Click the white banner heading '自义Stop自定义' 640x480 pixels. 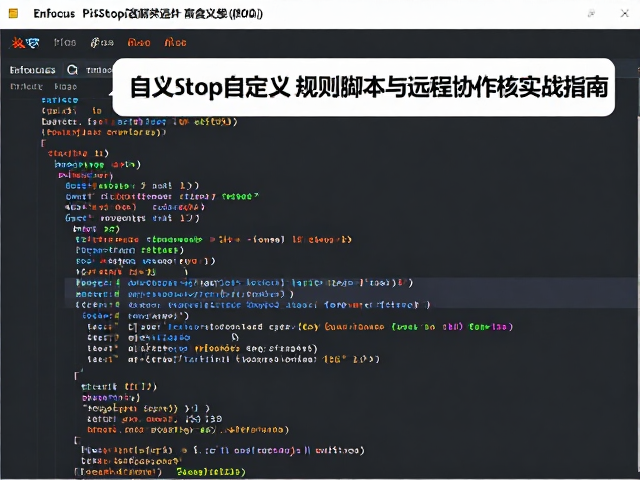point(210,87)
